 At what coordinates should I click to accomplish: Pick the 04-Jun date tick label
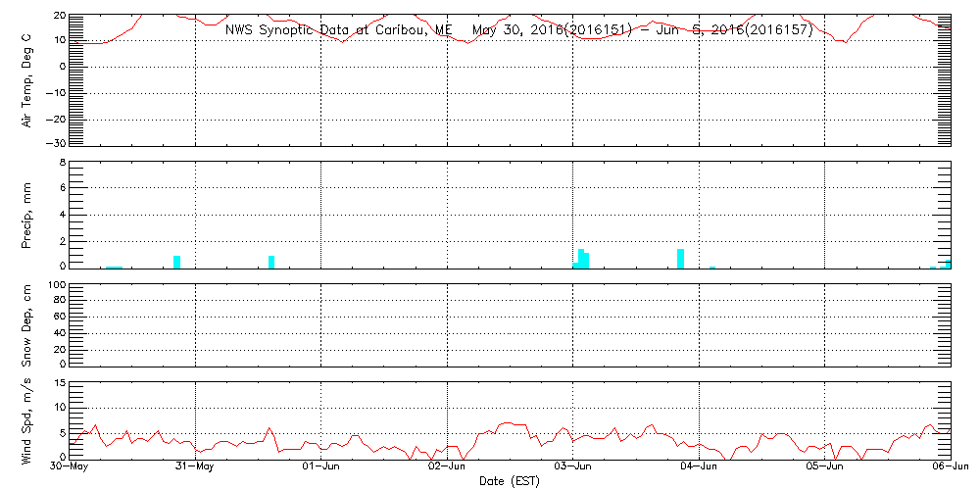699,468
